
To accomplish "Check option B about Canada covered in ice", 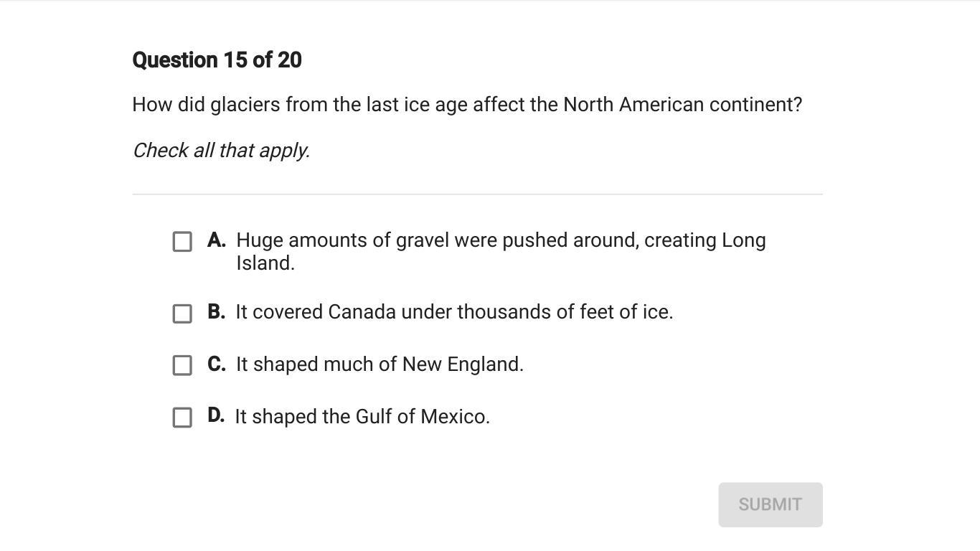I will pos(182,314).
